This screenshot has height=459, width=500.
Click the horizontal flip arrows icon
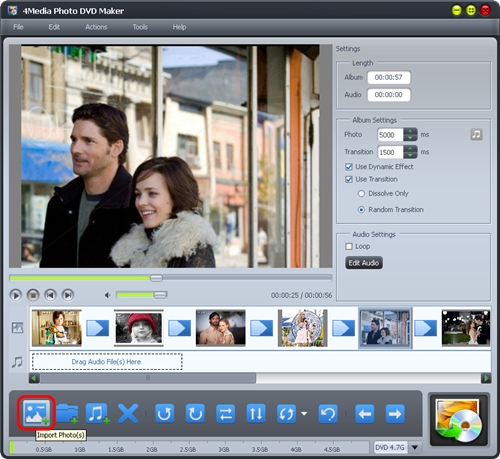tap(226, 414)
